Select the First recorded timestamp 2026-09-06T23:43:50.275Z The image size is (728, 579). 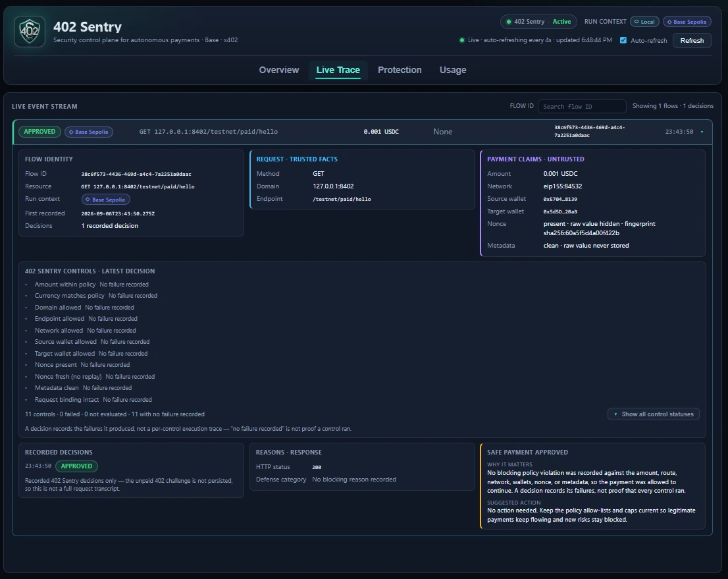coord(118,214)
